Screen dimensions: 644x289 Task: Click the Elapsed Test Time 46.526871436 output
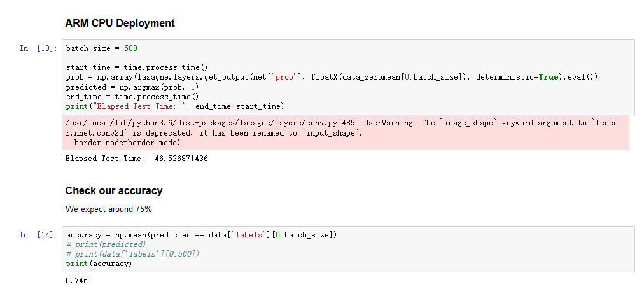coord(136,159)
